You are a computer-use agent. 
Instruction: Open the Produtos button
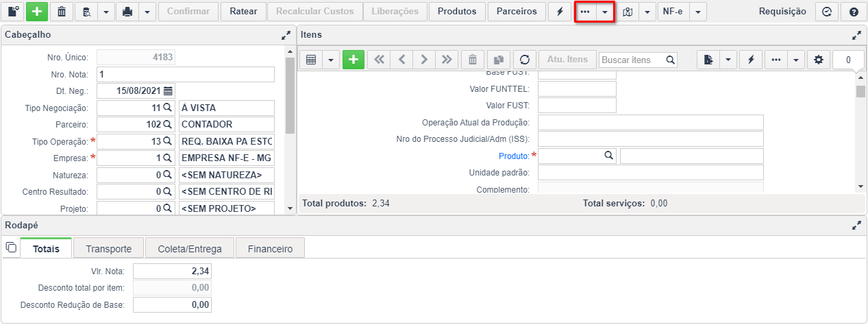coord(457,12)
